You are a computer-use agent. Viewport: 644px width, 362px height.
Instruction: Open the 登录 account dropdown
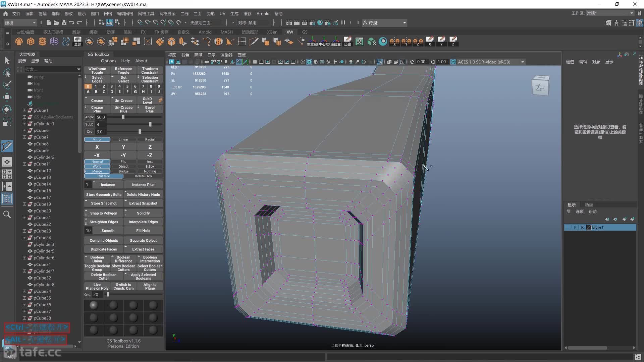click(x=384, y=23)
